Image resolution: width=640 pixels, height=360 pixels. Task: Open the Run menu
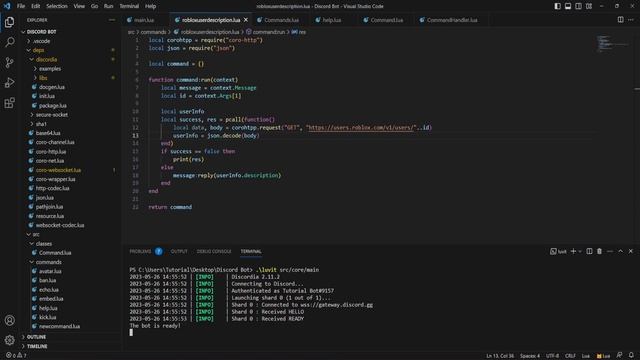tap(108, 6)
